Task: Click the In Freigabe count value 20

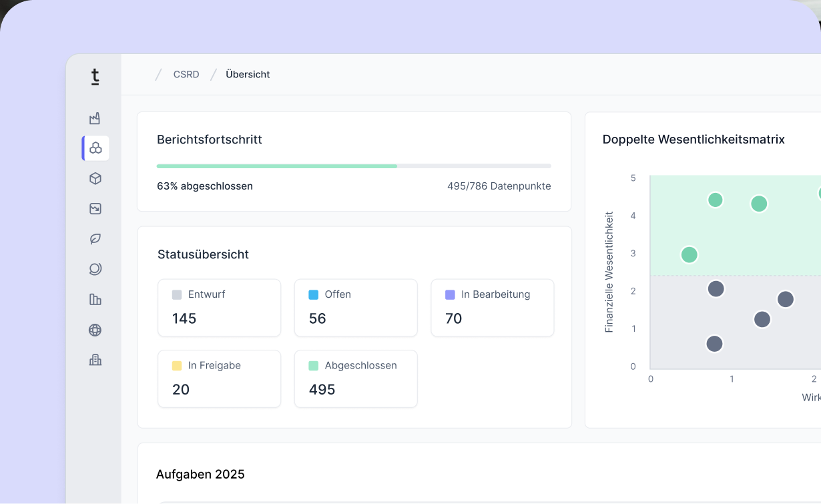Action: 181,390
